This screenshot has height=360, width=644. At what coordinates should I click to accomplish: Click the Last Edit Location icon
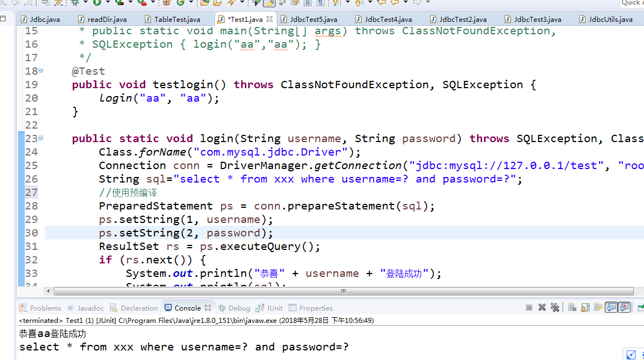click(x=382, y=2)
